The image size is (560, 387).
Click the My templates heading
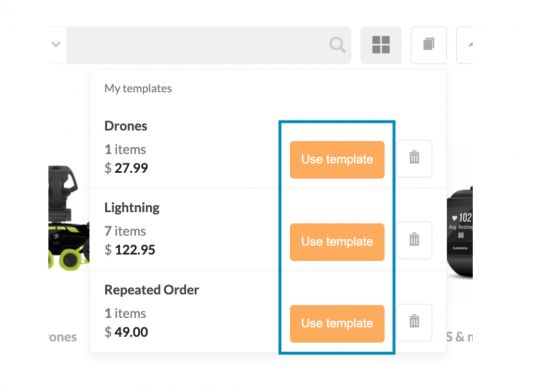[138, 88]
